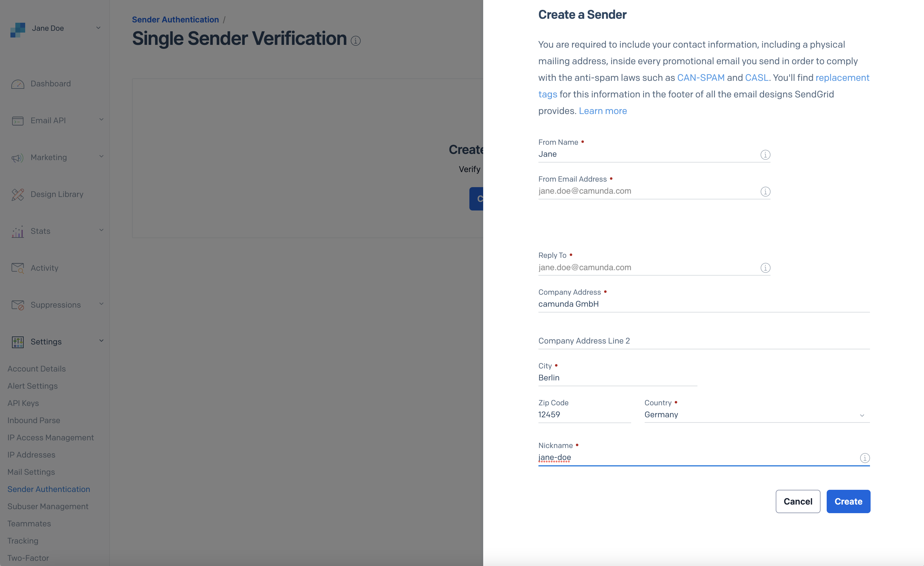924x566 pixels.
Task: Click the info icon beside Single Sender Verification
Action: point(355,41)
